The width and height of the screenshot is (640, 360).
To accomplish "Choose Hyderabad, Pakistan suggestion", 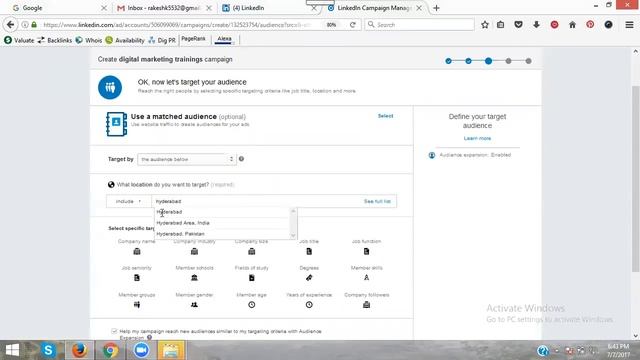I will (x=180, y=234).
